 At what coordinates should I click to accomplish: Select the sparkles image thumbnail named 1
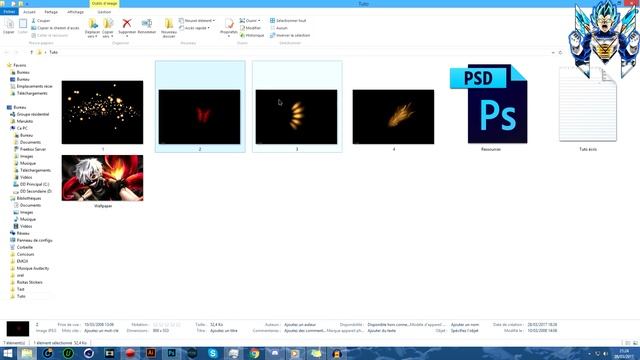[x=102, y=112]
